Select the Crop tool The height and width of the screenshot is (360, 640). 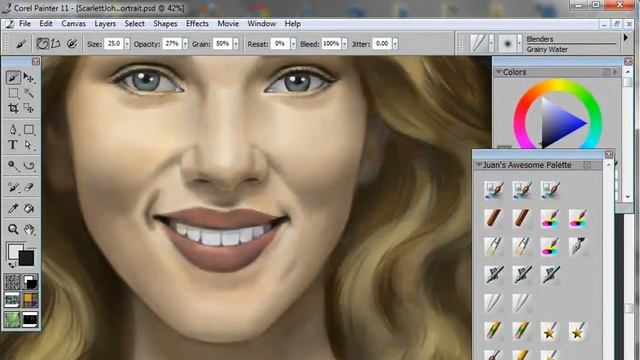13,108
